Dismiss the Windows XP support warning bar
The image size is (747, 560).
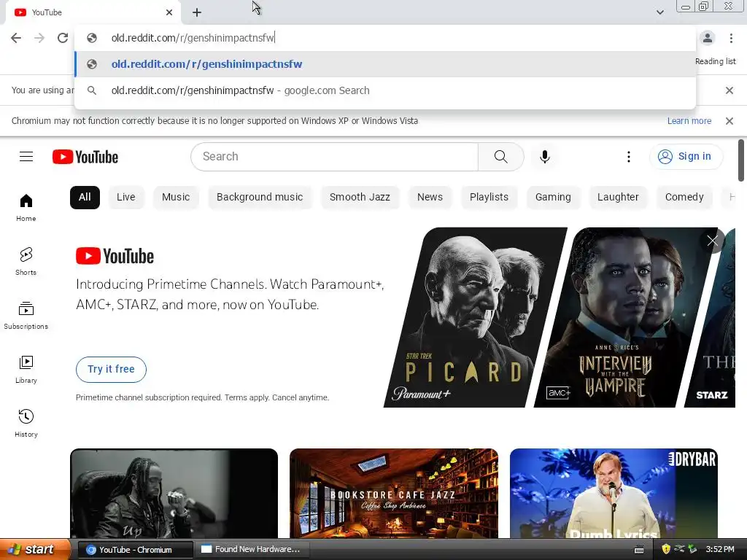pos(729,121)
